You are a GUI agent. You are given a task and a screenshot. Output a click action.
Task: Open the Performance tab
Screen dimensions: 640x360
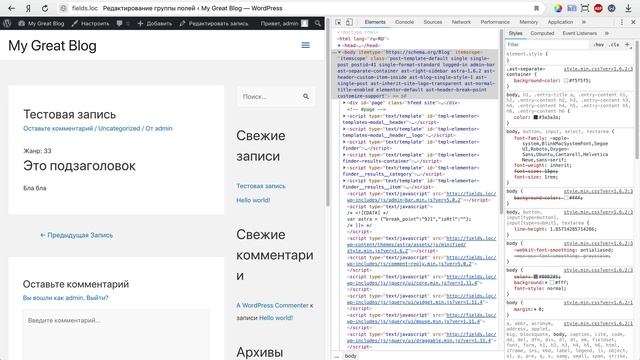coord(495,22)
